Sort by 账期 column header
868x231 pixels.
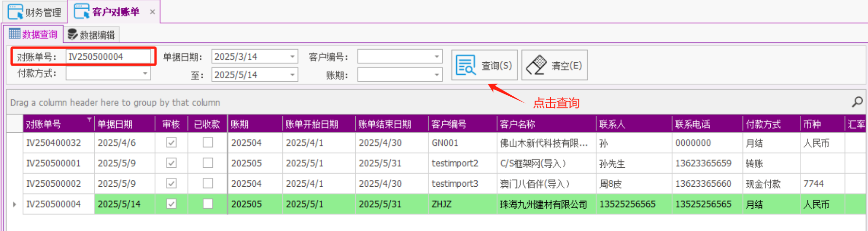pyautogui.click(x=255, y=124)
